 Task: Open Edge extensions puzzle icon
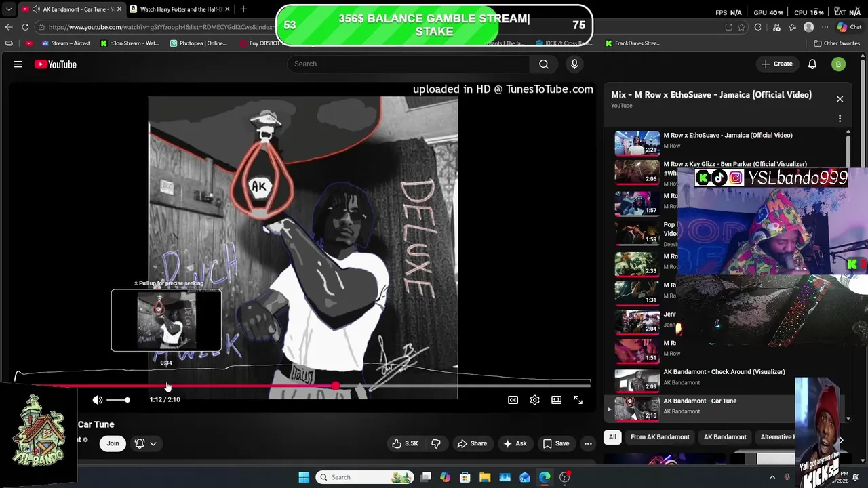[758, 27]
